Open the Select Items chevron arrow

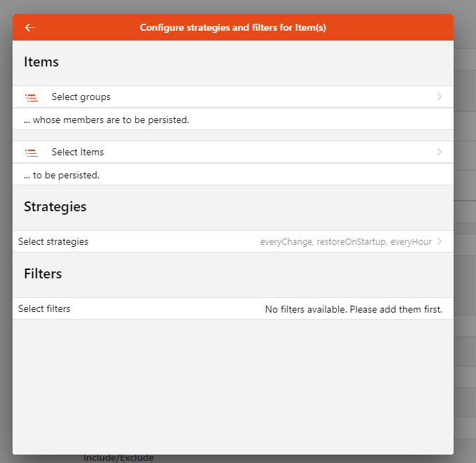pyautogui.click(x=440, y=152)
